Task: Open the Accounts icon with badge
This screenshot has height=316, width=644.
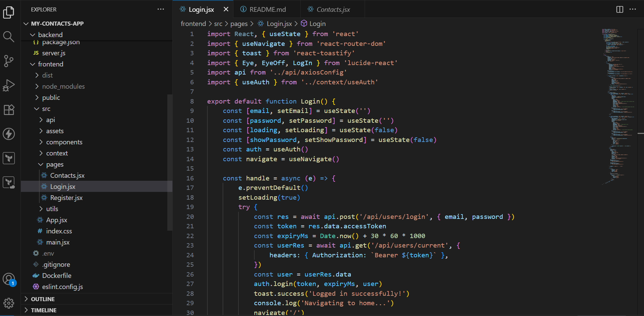Action: pos(9,279)
